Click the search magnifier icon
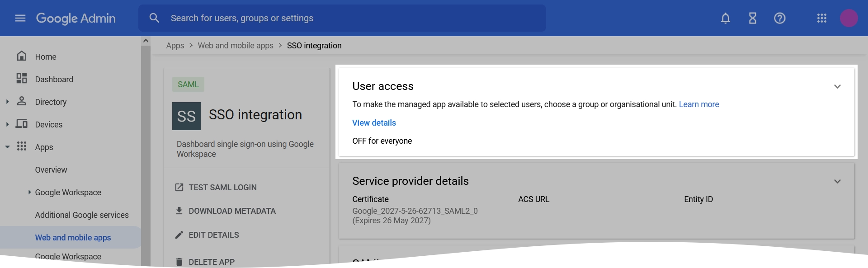 (154, 18)
